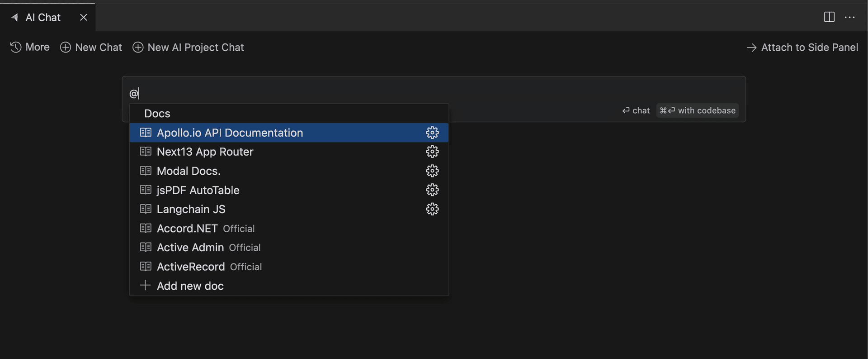Click gear icon beside Next13 App Router
The width and height of the screenshot is (868, 359).
coord(432,152)
